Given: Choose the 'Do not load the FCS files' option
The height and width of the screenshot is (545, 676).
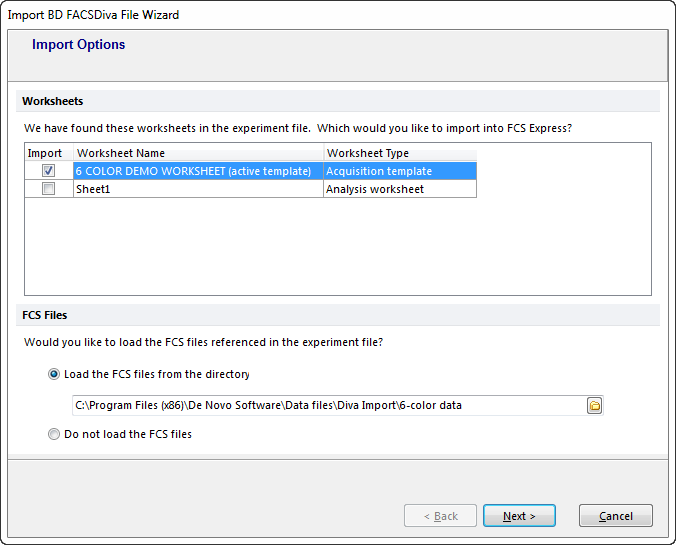Looking at the screenshot, I should tap(54, 434).
